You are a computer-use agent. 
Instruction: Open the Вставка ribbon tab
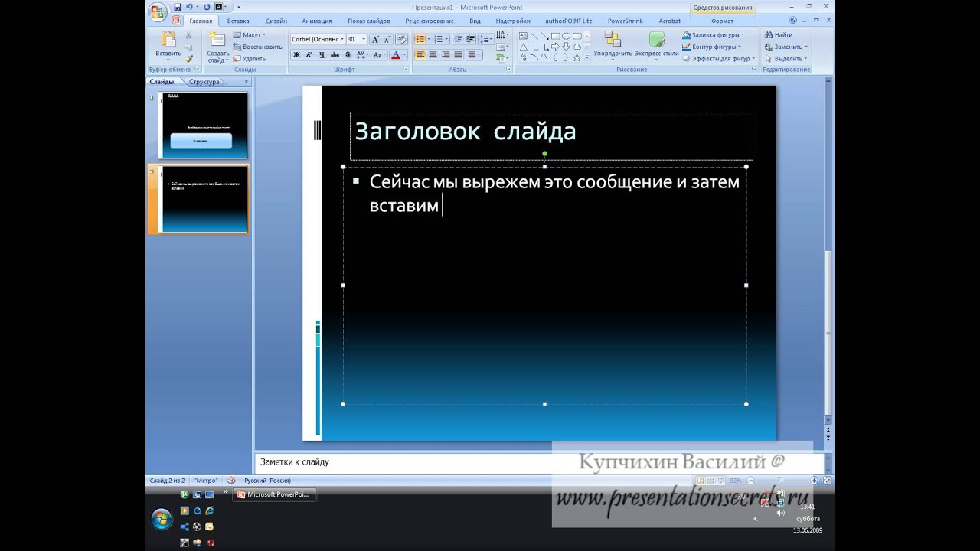(x=238, y=21)
